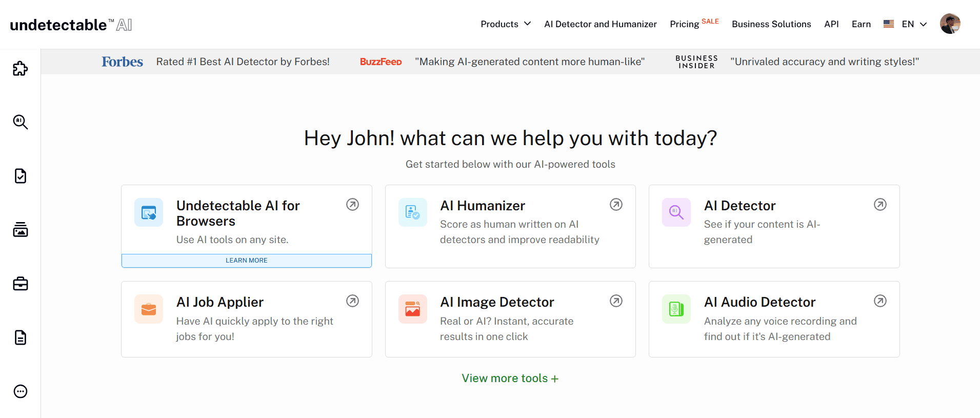Click 'Use AI tools on any site.' description

(x=232, y=240)
